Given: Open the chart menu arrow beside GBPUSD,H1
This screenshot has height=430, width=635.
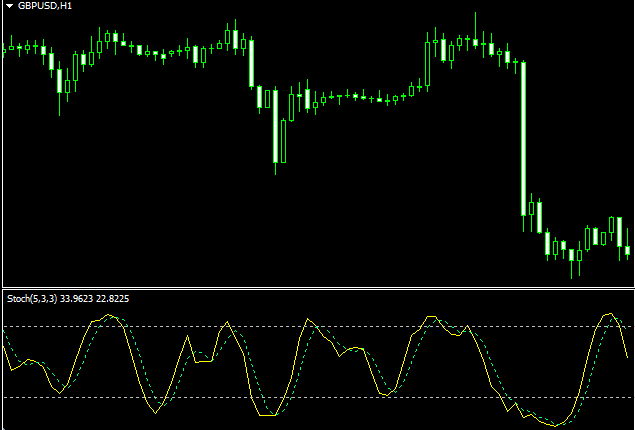Looking at the screenshot, I should 9,6.
